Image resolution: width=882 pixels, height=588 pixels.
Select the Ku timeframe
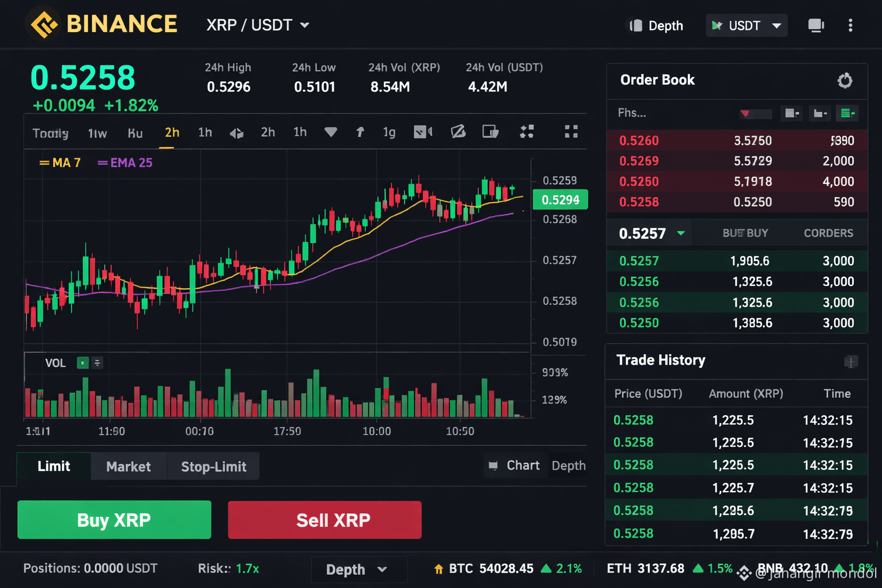point(135,133)
